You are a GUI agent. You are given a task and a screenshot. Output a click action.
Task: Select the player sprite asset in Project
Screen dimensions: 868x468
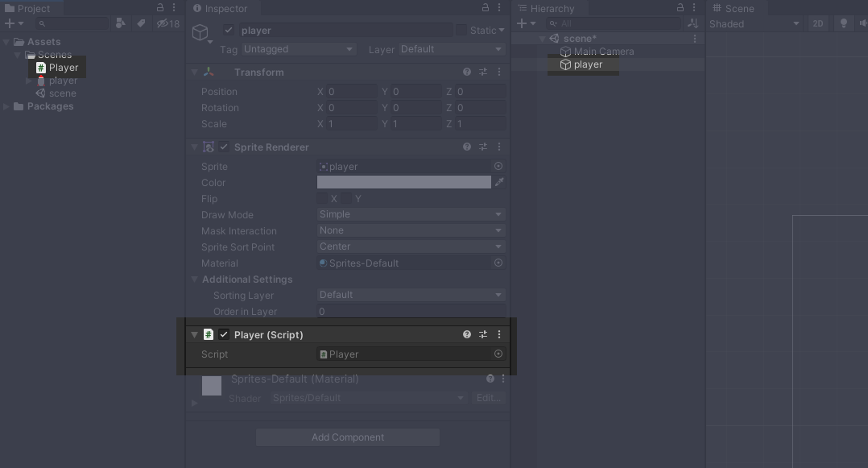tap(57, 81)
